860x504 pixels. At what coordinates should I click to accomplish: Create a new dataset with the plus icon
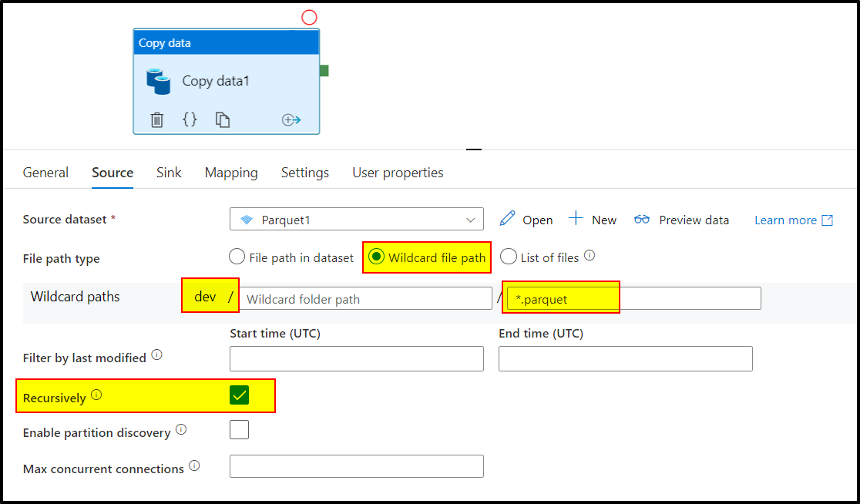point(576,220)
